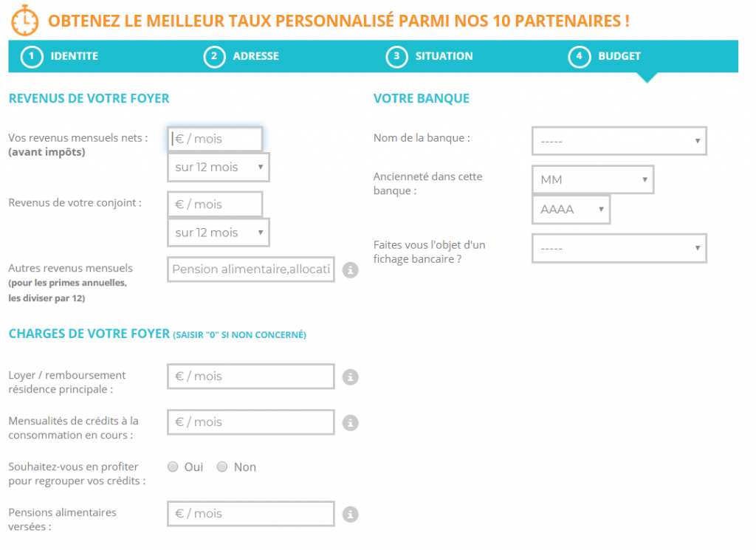Screen dimensions: 756x550
Task: Click info icon for Mensualités de crédits
Action: (351, 423)
